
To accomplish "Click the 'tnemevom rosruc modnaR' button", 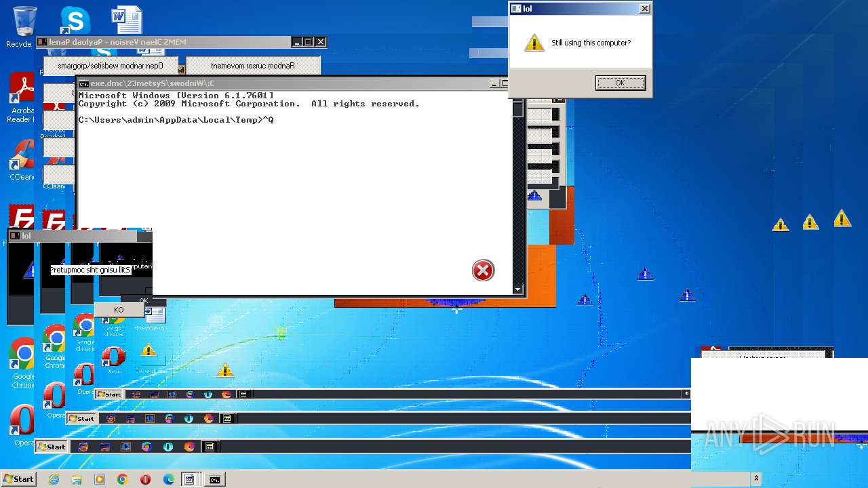I will 252,66.
